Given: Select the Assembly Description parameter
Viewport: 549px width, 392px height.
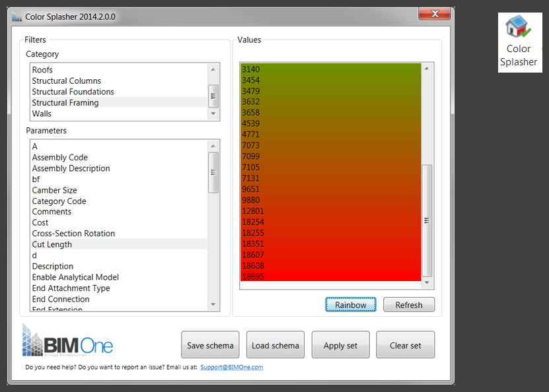Looking at the screenshot, I should pyautogui.click(x=119, y=168).
